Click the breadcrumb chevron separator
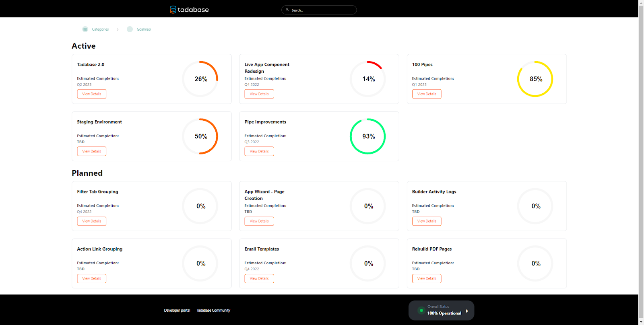Image resolution: width=644 pixels, height=325 pixels. [118, 29]
